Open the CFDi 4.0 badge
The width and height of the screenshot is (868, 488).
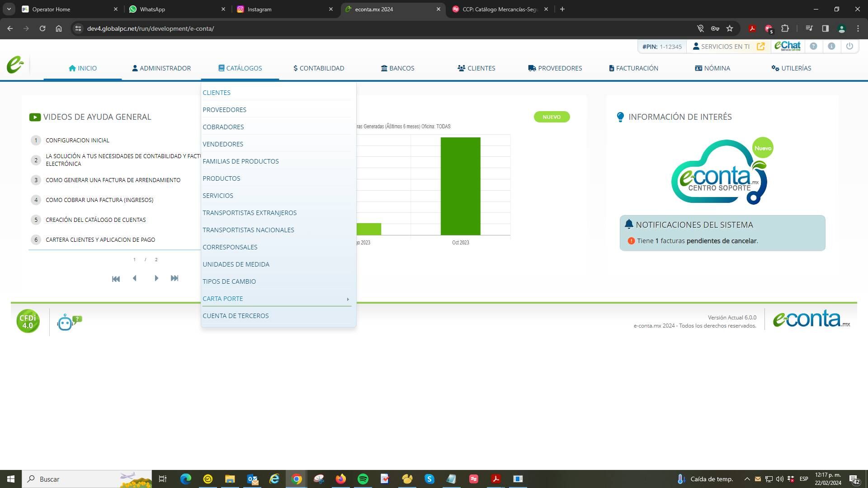28,321
